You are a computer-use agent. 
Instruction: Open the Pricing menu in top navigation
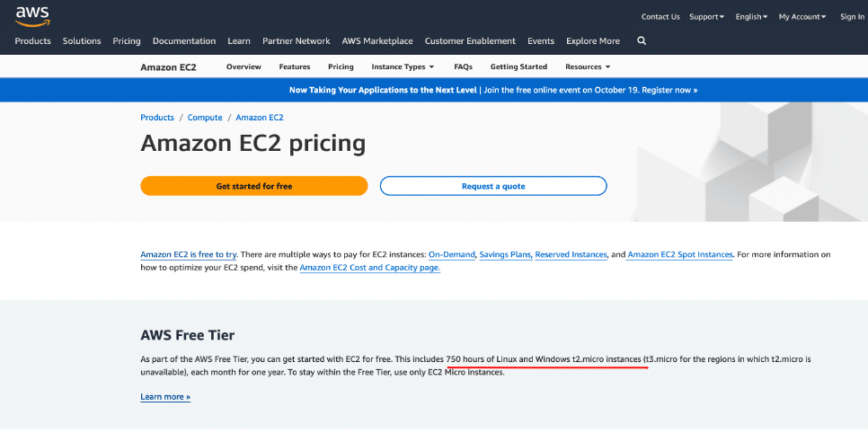click(127, 41)
